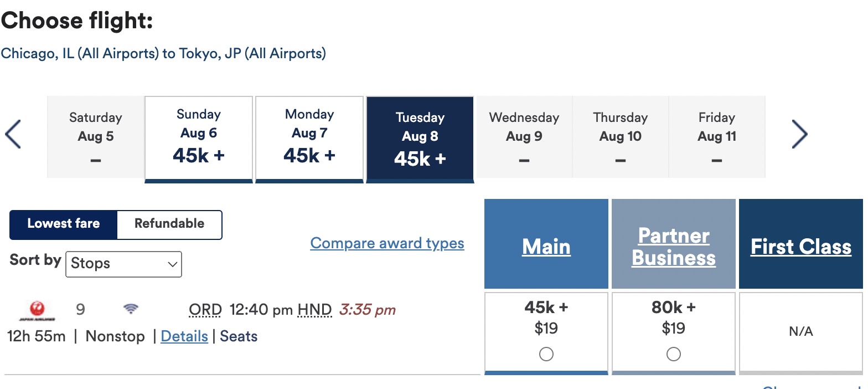This screenshot has width=868, height=389.
Task: Click the next week right arrow
Action: 799,135
